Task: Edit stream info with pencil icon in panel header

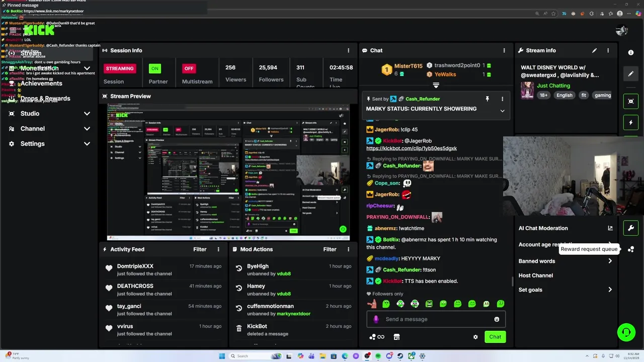Action: (x=594, y=50)
